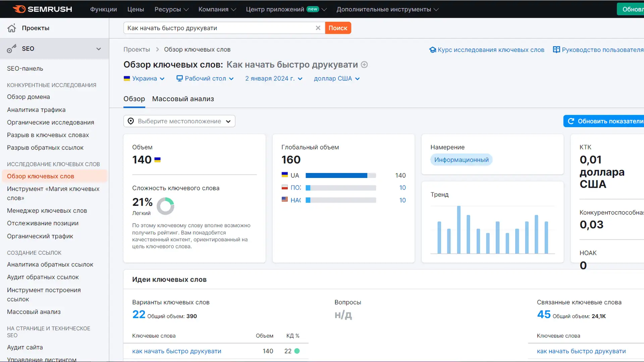Click the location pin icon
644x362 pixels.
pyautogui.click(x=131, y=121)
